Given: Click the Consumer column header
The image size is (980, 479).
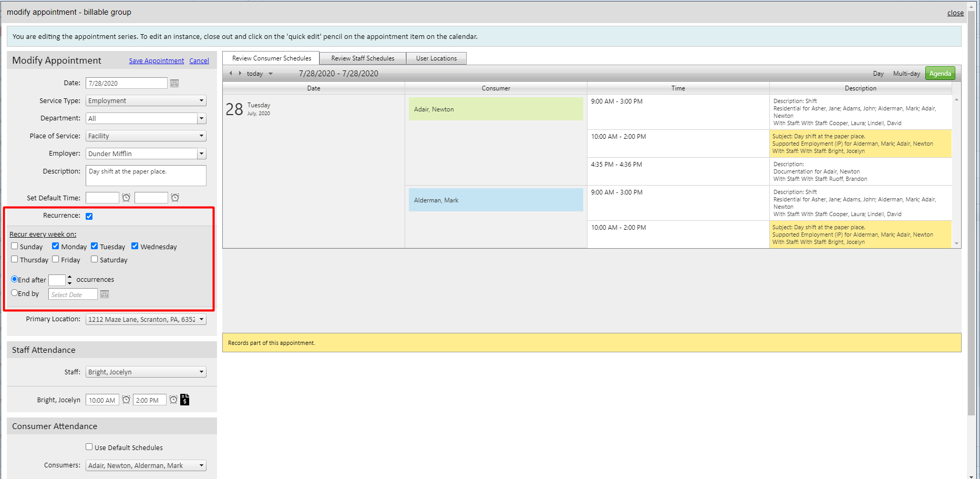Looking at the screenshot, I should point(496,88).
